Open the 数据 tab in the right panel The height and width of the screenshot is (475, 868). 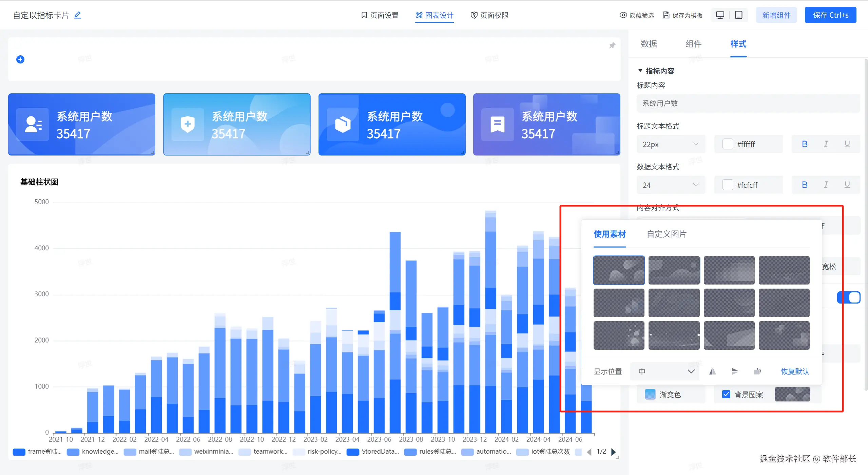pos(649,44)
